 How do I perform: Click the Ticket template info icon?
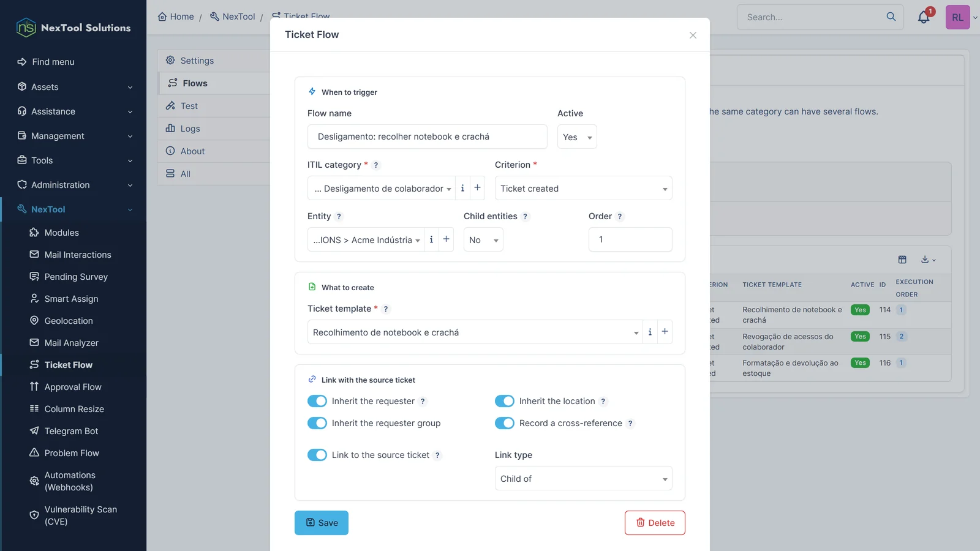click(x=650, y=332)
